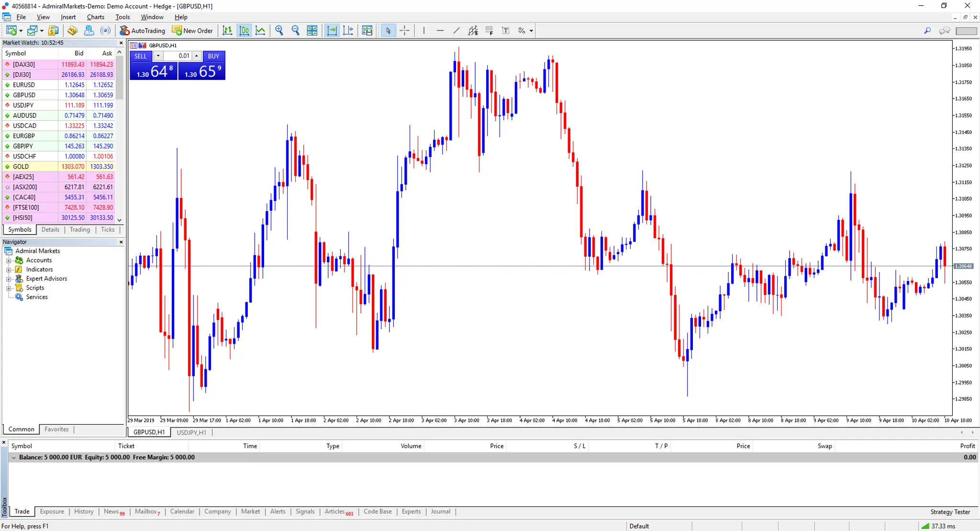Select the text label tool
980x531 pixels.
(506, 31)
